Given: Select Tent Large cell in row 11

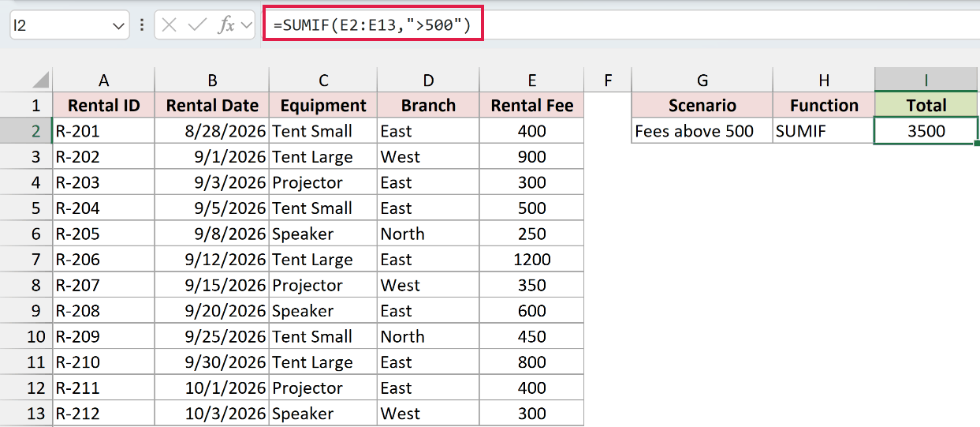Looking at the screenshot, I should (x=323, y=362).
